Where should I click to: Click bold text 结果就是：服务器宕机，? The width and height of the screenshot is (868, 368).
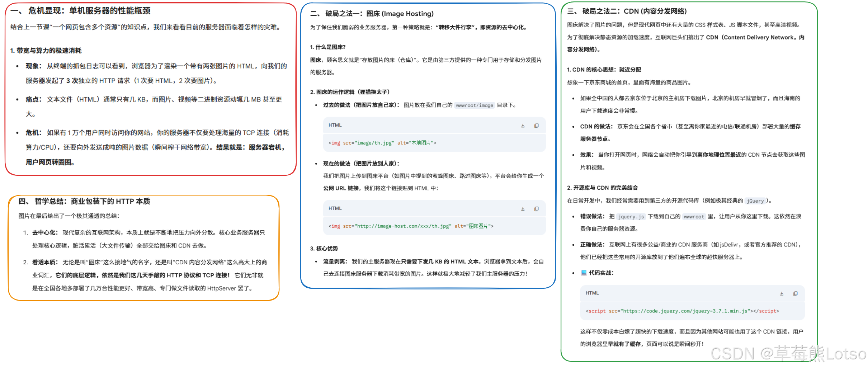click(251, 147)
